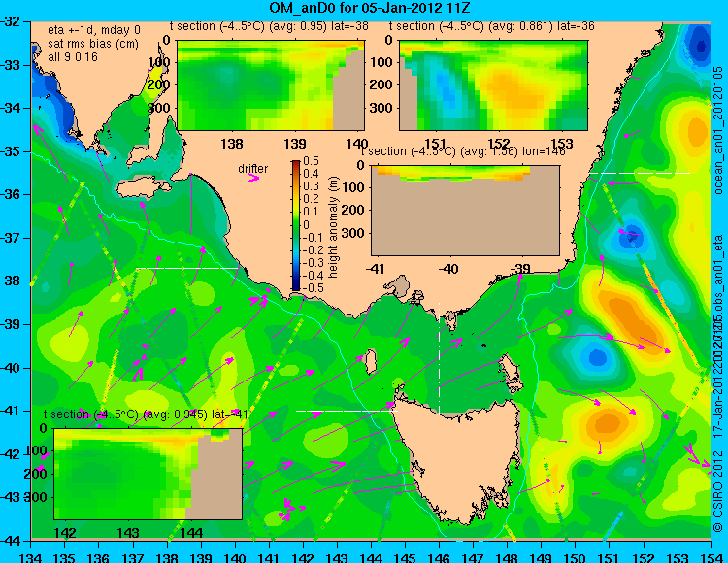Click the 152 axis label under the lat=-36 inset
Image resolution: width=728 pixels, height=563 pixels.
pyautogui.click(x=499, y=144)
